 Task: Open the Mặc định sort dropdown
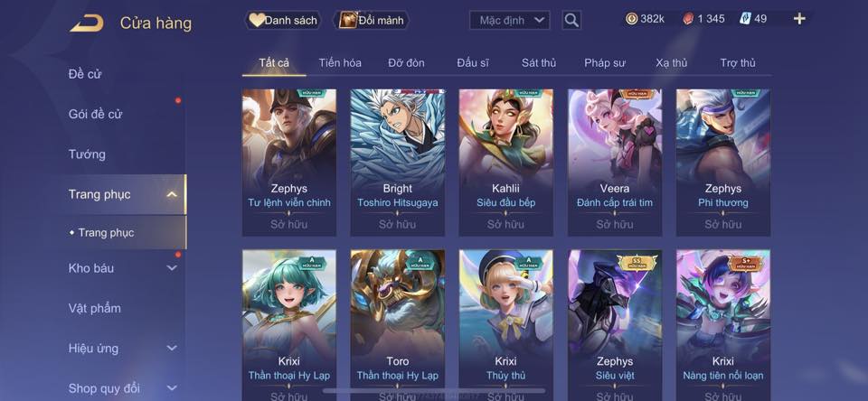509,21
